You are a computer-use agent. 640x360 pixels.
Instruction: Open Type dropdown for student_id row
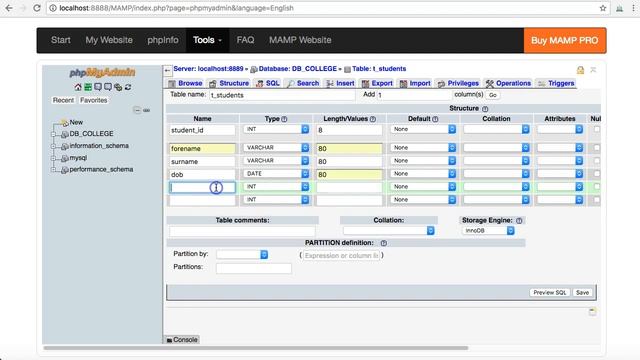(276, 129)
